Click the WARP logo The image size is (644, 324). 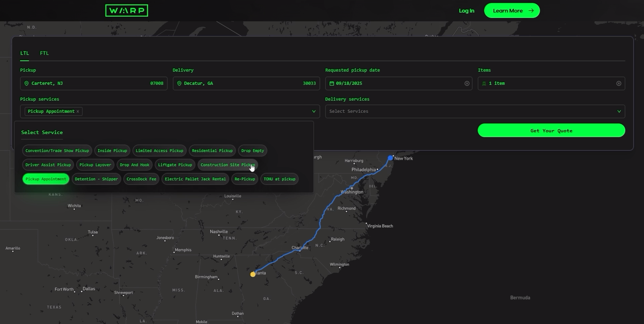pos(126,10)
